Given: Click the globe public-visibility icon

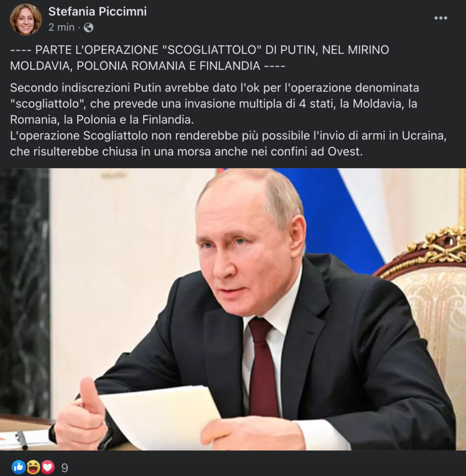Looking at the screenshot, I should (88, 27).
